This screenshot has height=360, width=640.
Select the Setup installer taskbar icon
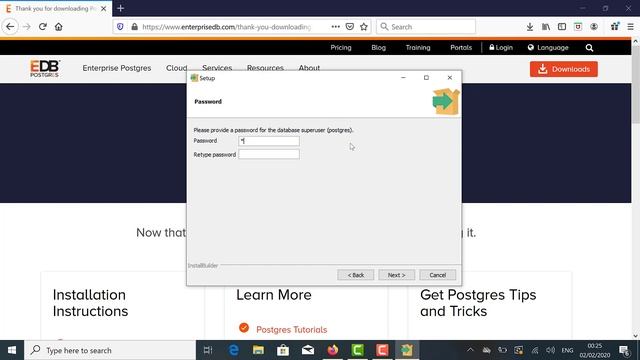tap(407, 350)
